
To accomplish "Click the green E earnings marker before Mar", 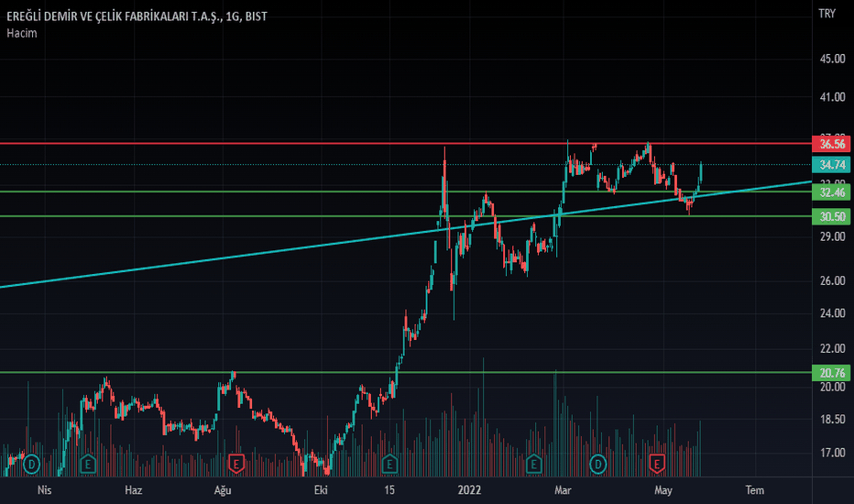I will pyautogui.click(x=533, y=465).
